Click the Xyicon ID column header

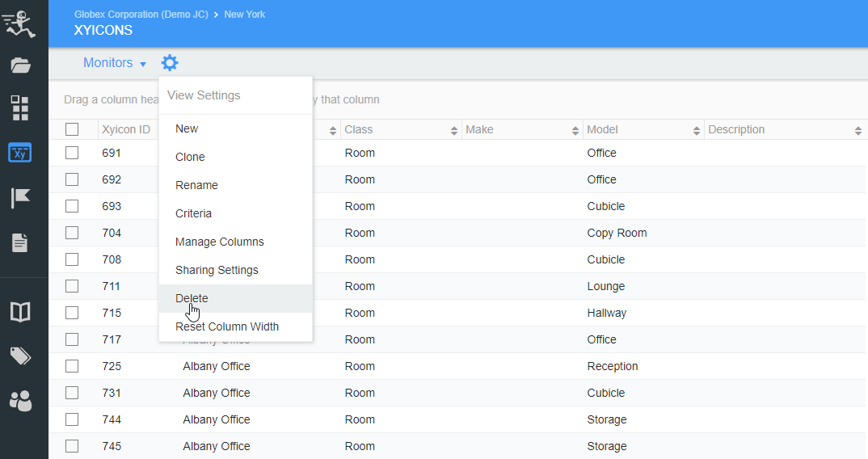pos(126,129)
